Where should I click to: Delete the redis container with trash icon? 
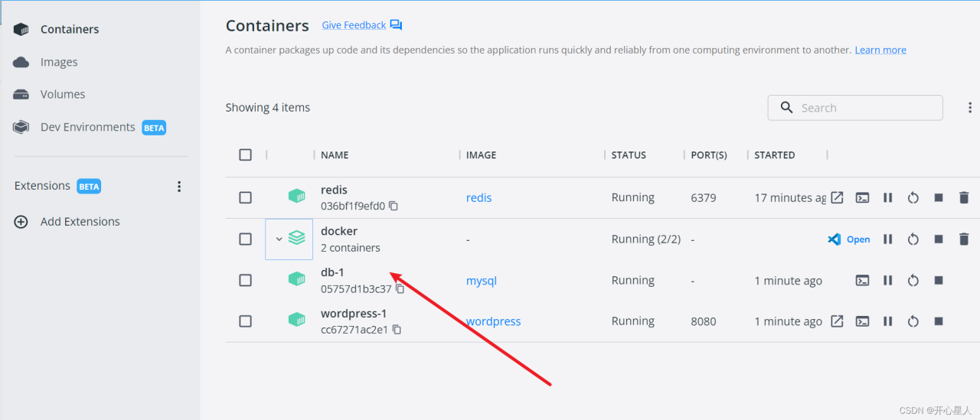[x=964, y=197]
